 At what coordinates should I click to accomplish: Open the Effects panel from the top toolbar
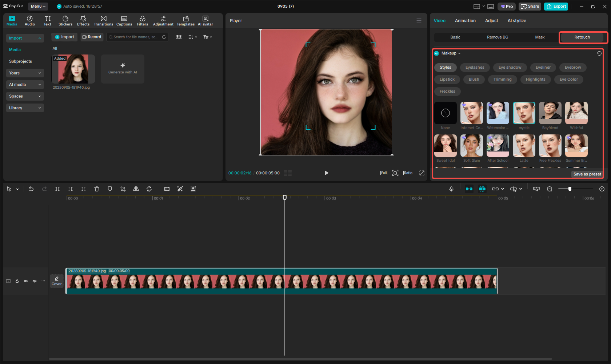(83, 20)
